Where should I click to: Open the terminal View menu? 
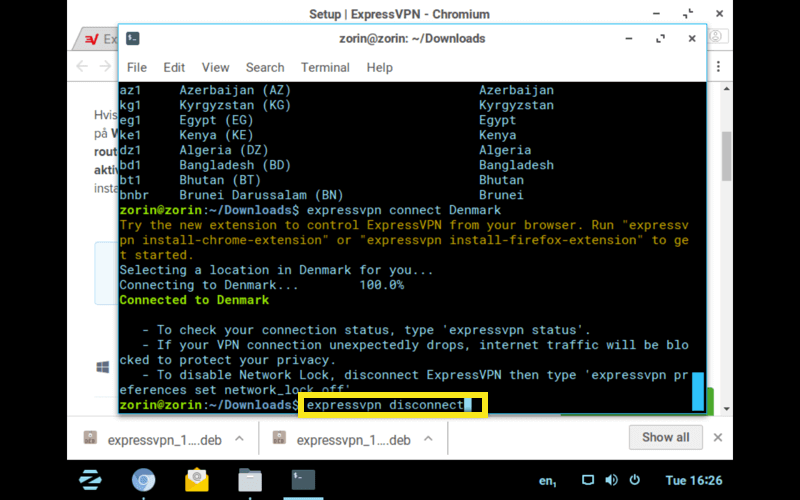pyautogui.click(x=215, y=67)
